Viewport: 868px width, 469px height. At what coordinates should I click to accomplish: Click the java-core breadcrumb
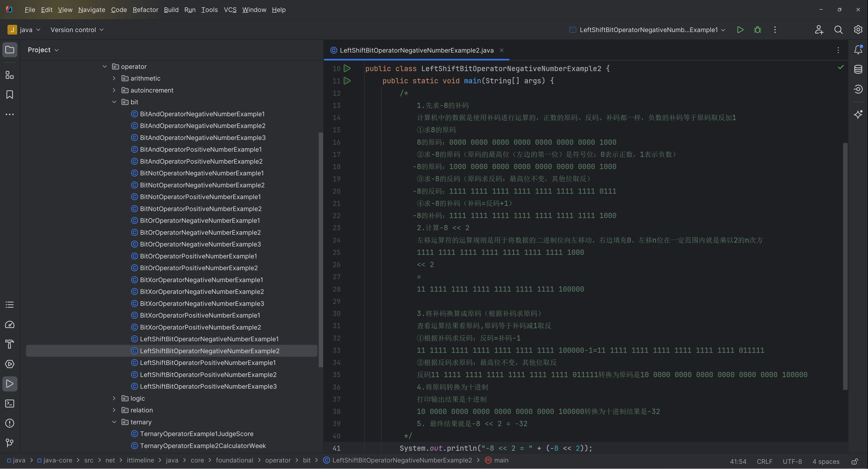pos(55,460)
